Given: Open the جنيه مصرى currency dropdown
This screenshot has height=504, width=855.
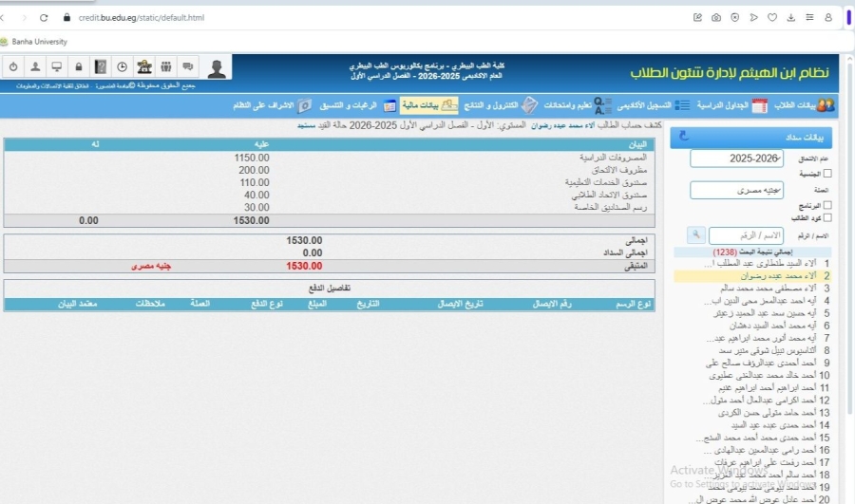Looking at the screenshot, I should [736, 190].
